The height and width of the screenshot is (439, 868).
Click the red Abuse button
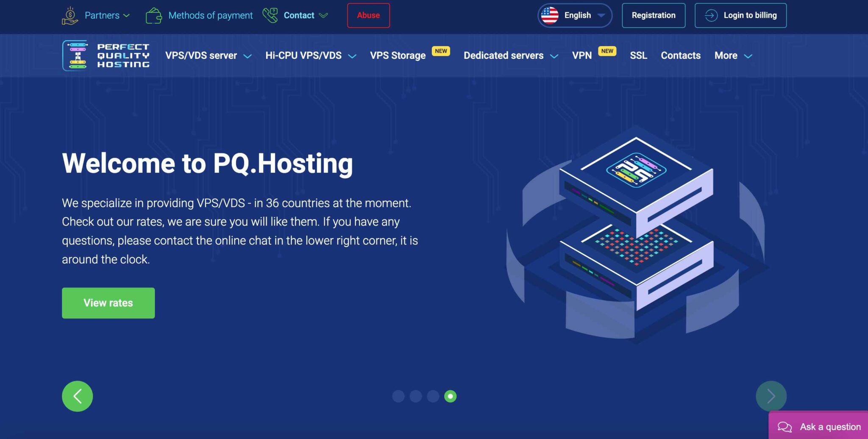(368, 15)
